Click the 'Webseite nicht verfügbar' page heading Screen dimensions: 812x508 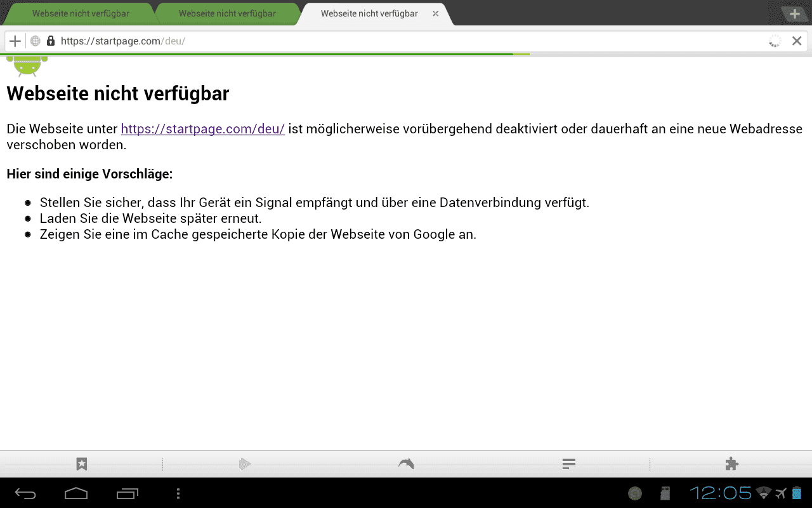pyautogui.click(x=118, y=93)
